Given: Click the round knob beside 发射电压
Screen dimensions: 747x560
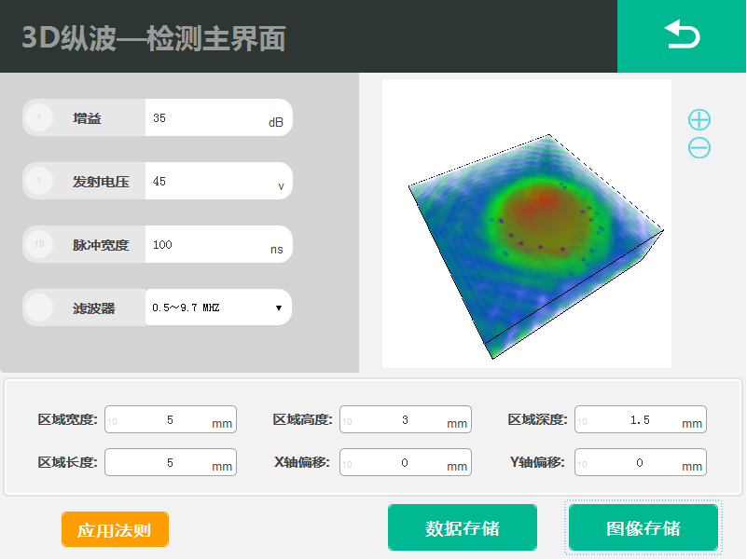Looking at the screenshot, I should pyautogui.click(x=39, y=182).
